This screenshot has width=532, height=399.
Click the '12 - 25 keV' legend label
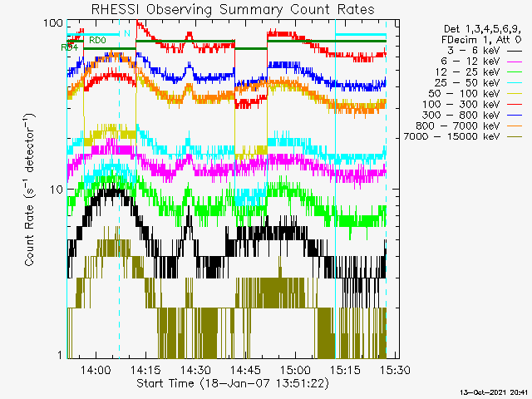[467, 72]
